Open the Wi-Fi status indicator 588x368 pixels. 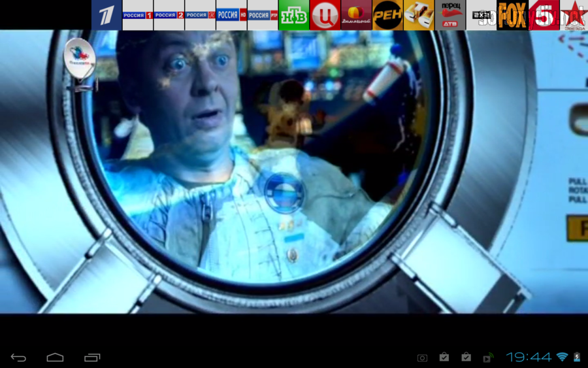click(562, 357)
